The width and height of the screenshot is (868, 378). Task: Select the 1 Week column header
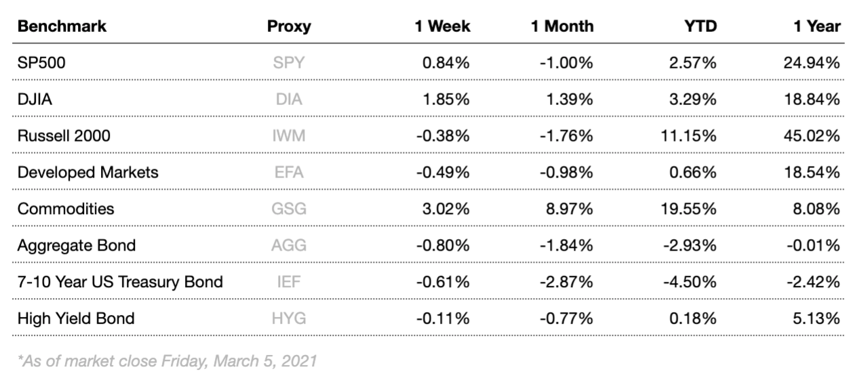(443, 26)
